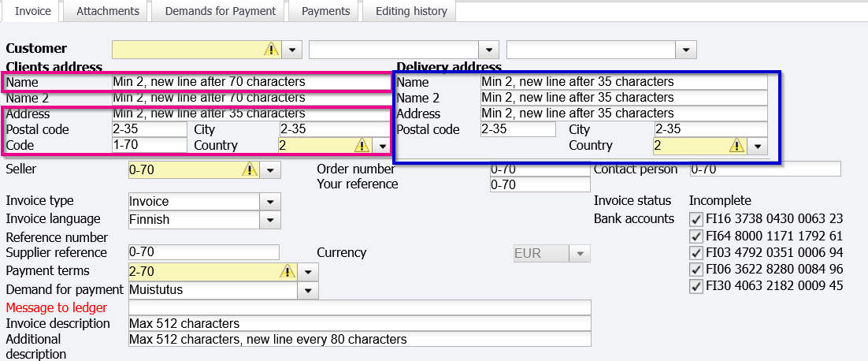Uncheck bank account FI03 4792 0351 0006 94
The image size is (868, 361).
[696, 252]
